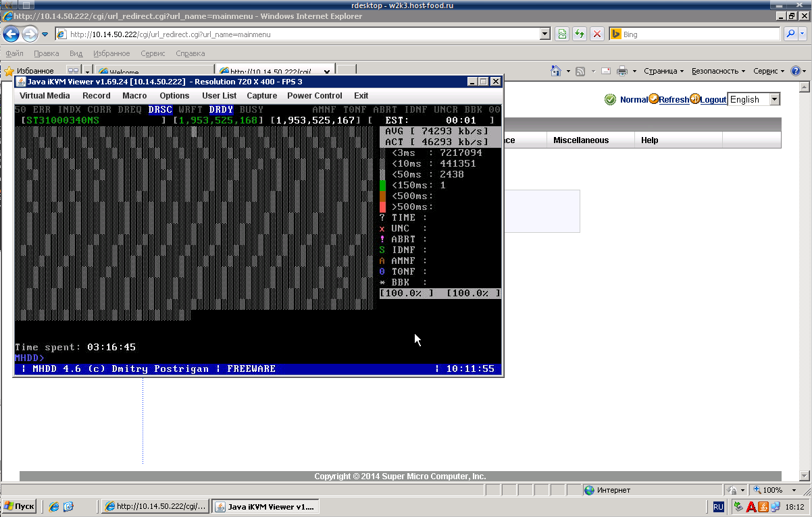Open the Файл menu
Screen dimensions: 812x517
pos(15,53)
